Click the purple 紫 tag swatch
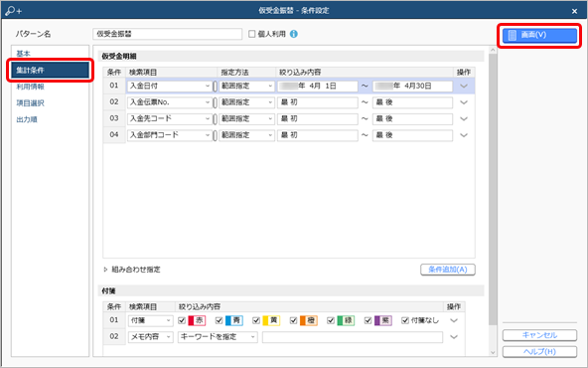 pos(382,320)
